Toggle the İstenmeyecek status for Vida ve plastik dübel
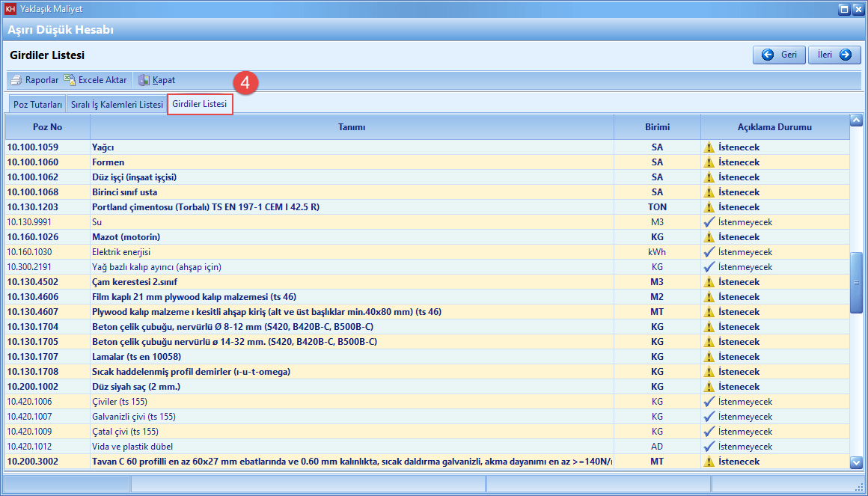The width and height of the screenshot is (868, 496). [x=745, y=447]
